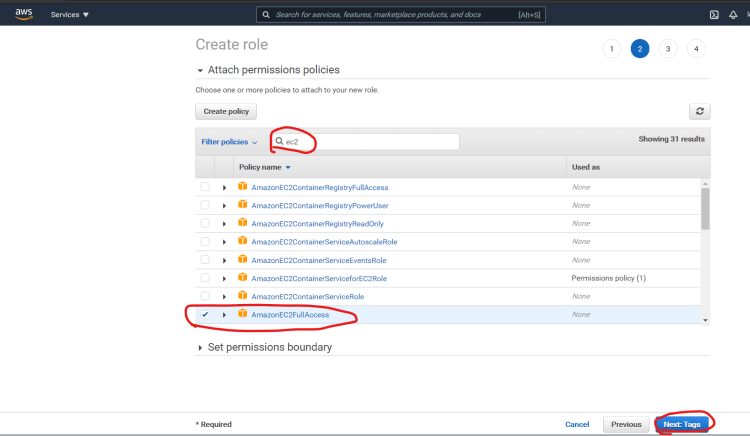Expand the AmazonEC2FullAccess policy details

click(x=224, y=315)
